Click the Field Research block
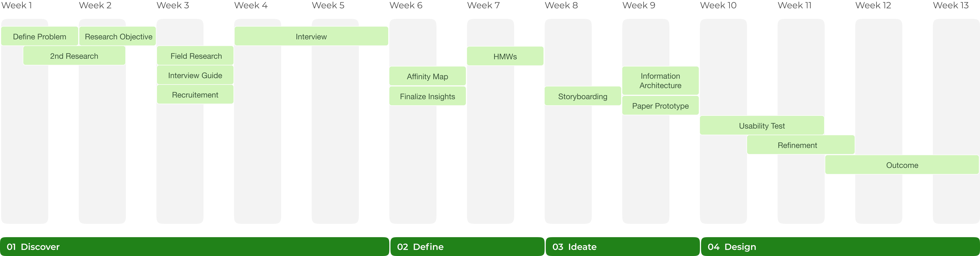The image size is (980, 256). click(x=195, y=56)
